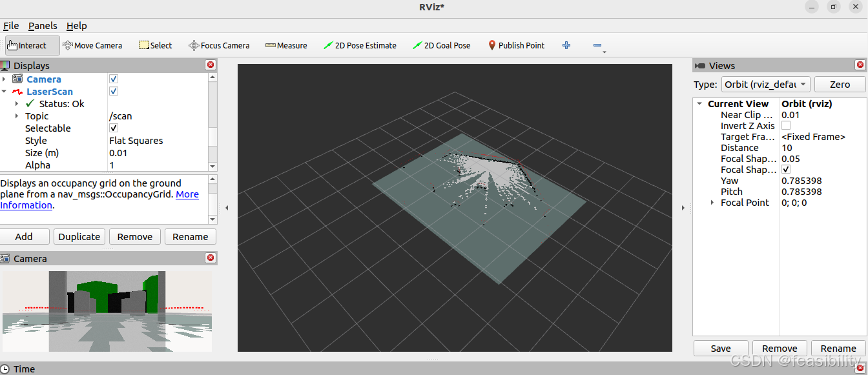868x375 pixels.
Task: Open the toolbar overflow arrow
Action: pos(604,52)
